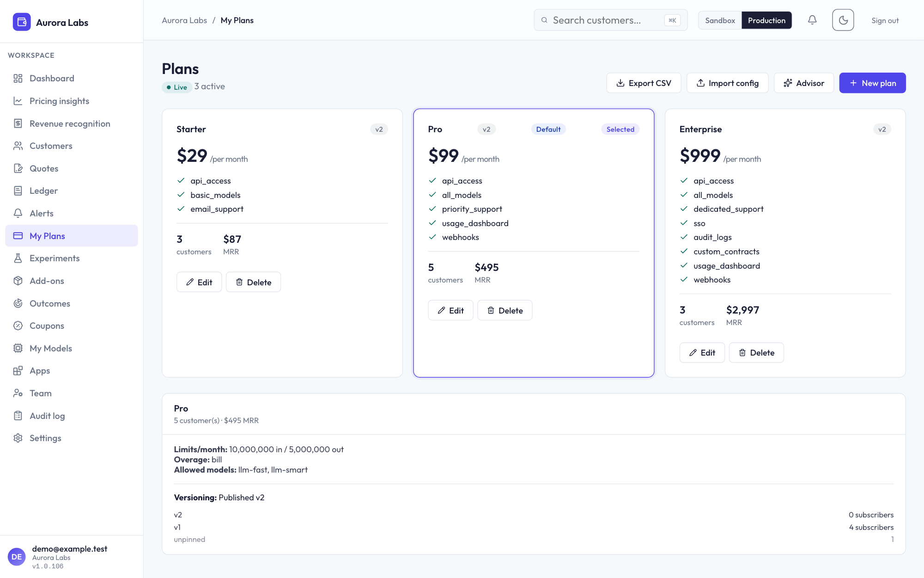Click the Import config button
This screenshot has width=924, height=578.
727,83
